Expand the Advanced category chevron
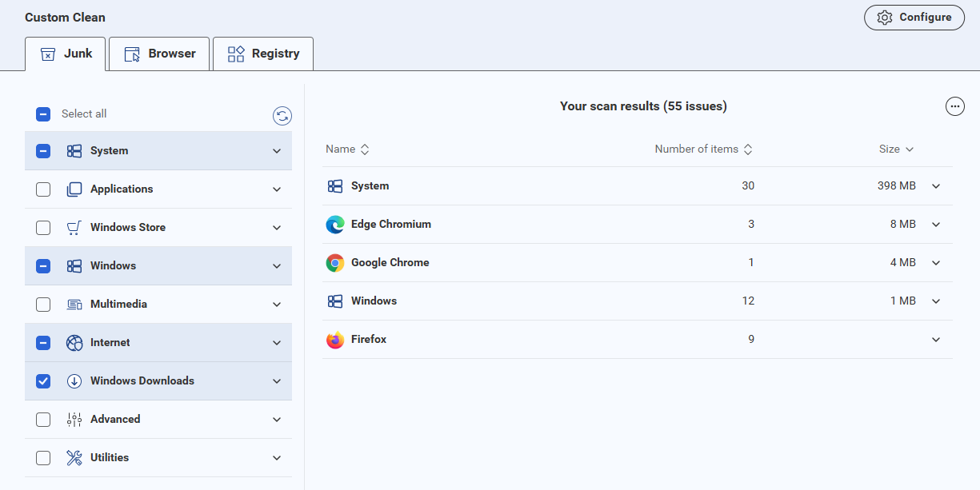This screenshot has height=490, width=980. 277,420
